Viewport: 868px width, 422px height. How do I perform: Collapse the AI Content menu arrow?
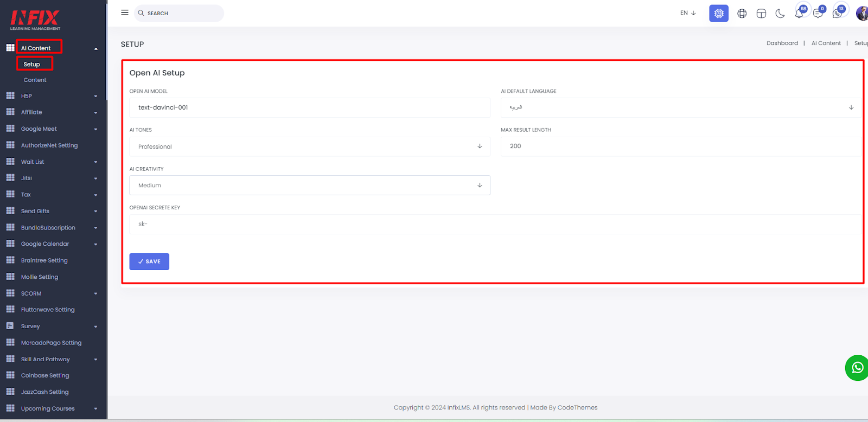[96, 49]
